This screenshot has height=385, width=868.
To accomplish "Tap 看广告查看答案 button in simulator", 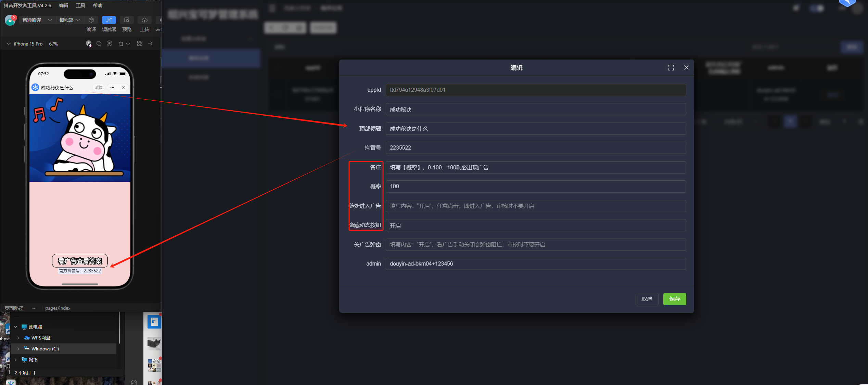I will pyautogui.click(x=80, y=261).
